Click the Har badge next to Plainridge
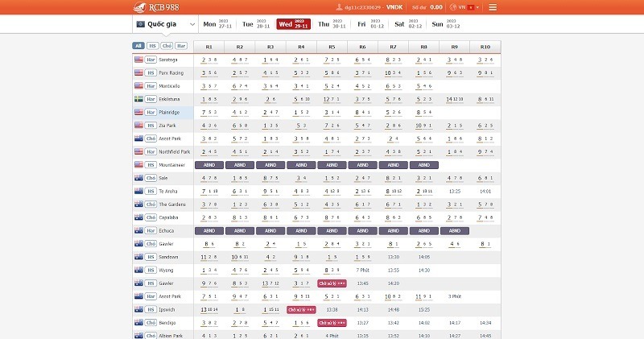This screenshot has height=339, width=644. click(x=151, y=112)
